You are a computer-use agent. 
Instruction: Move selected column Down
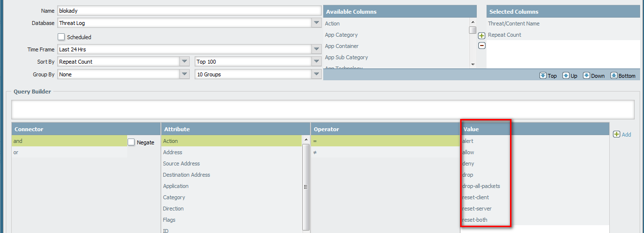[594, 75]
